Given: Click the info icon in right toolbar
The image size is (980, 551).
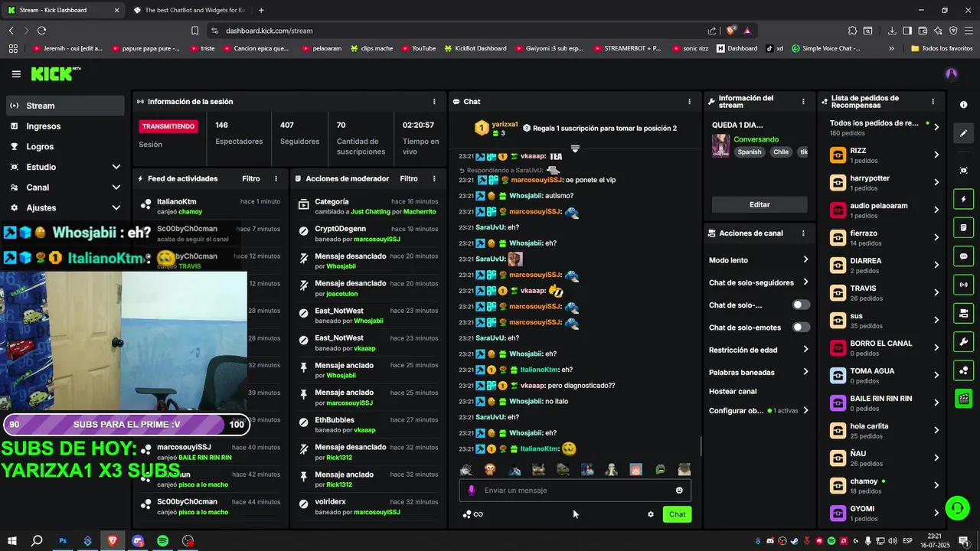Looking at the screenshot, I should 963,105.
